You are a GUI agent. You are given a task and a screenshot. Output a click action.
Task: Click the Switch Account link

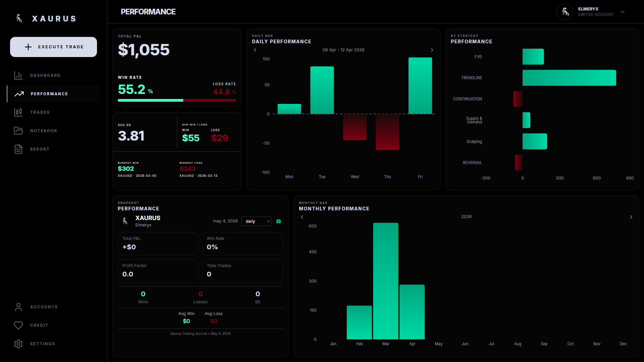(596, 14)
